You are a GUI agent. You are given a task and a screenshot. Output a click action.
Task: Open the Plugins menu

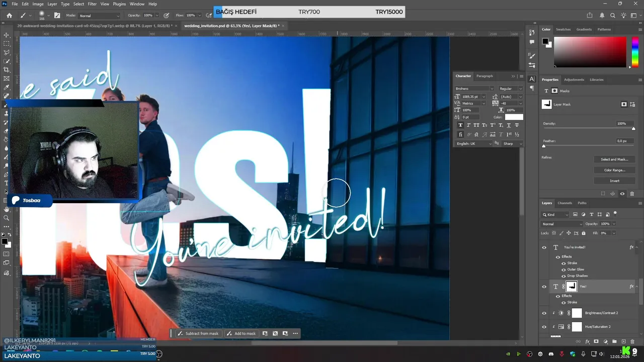pos(119,4)
